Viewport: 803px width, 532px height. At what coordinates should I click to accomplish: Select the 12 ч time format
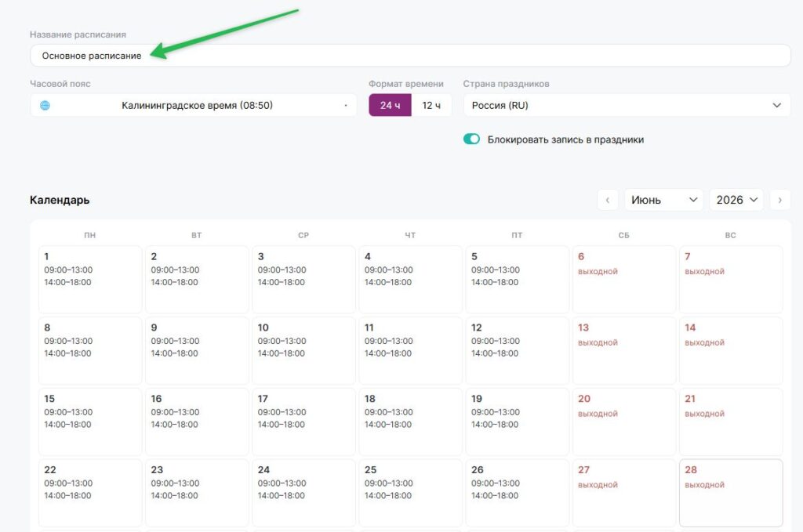[x=431, y=105]
